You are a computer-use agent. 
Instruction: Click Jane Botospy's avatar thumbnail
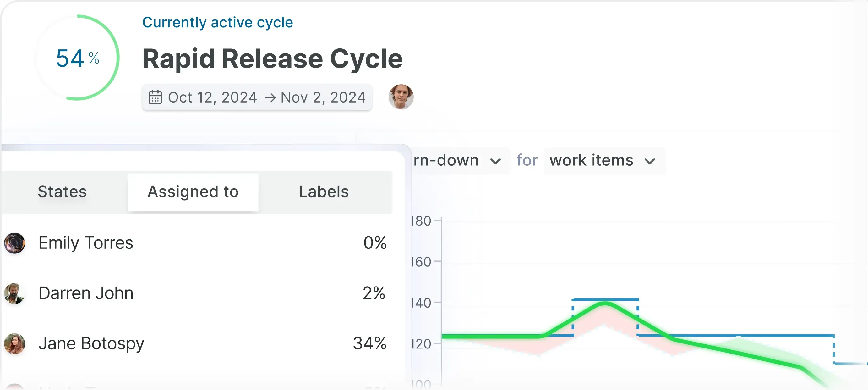coord(14,344)
